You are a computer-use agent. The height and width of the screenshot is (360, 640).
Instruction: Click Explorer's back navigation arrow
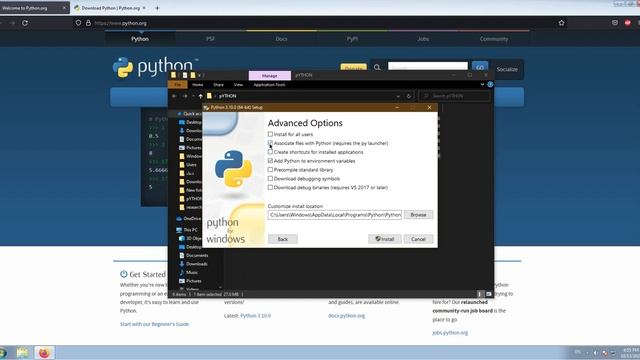tap(175, 96)
